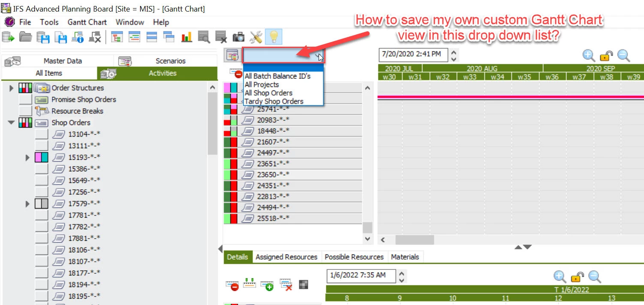644x305 pixels.
Task: Open the bar chart histogram icon
Action: coord(187,37)
